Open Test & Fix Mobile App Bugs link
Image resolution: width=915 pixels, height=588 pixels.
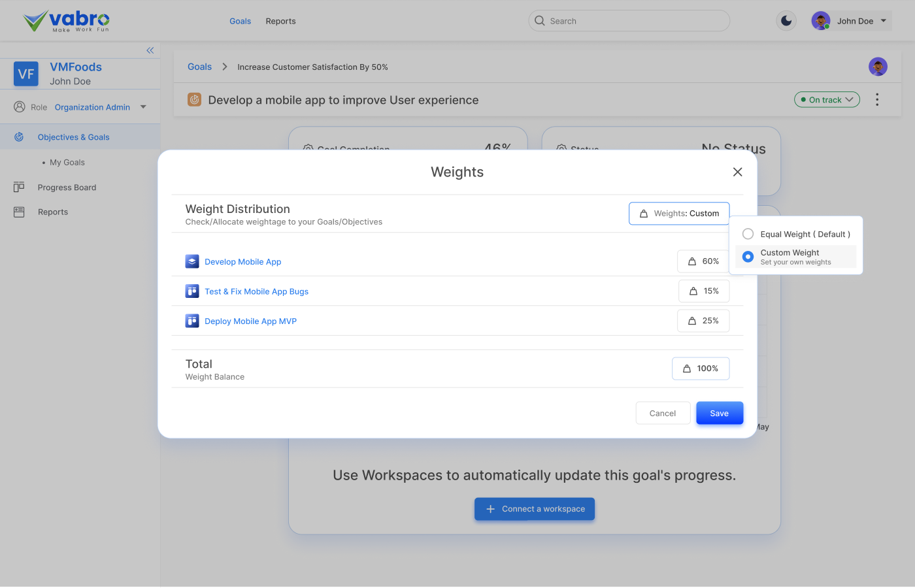[x=256, y=291]
